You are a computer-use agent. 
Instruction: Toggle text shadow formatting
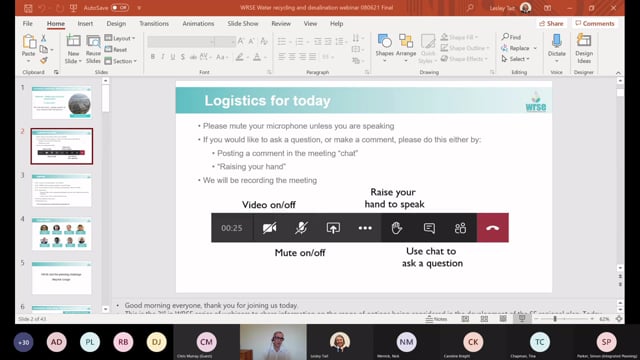pos(182,57)
